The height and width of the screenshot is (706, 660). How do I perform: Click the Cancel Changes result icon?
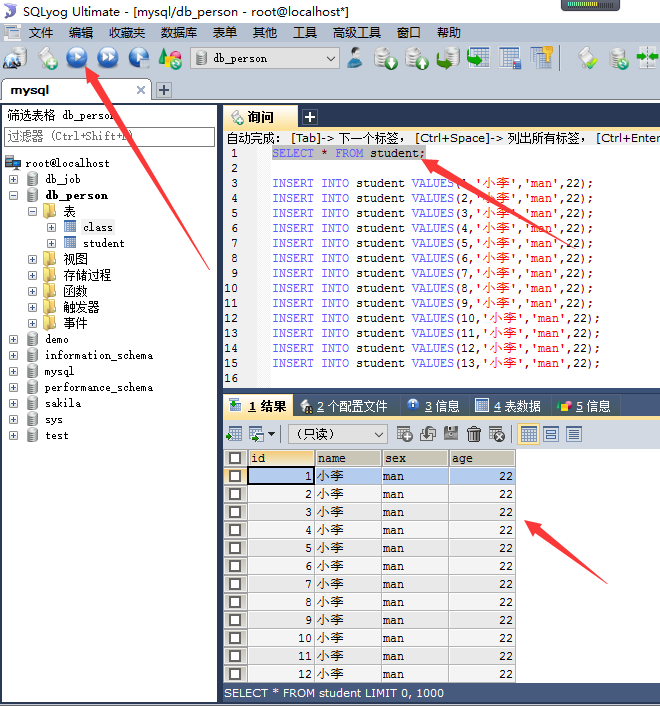pos(497,434)
